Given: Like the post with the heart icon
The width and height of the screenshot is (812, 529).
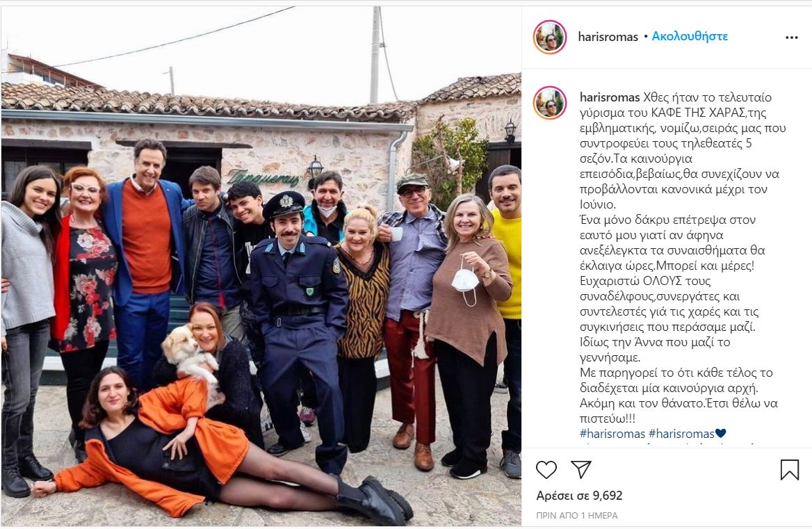Looking at the screenshot, I should tap(546, 469).
